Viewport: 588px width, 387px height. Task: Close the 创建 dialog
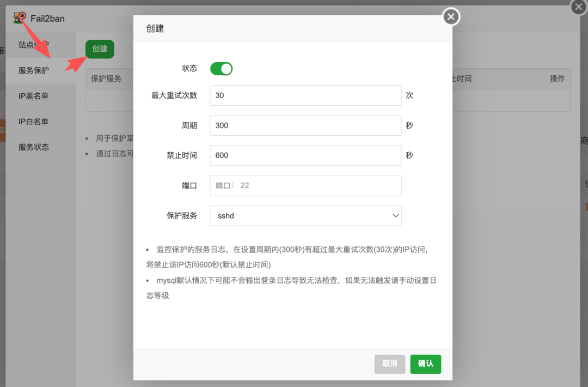[x=451, y=16]
